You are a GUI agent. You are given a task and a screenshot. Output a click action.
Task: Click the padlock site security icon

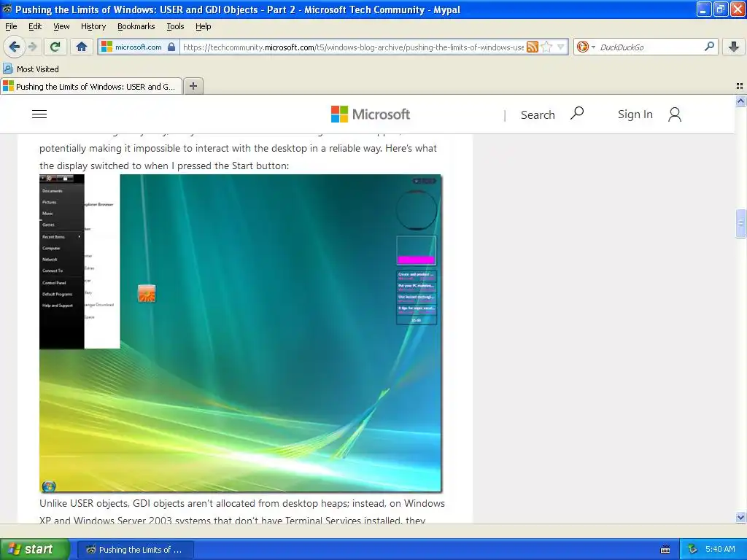click(x=171, y=47)
